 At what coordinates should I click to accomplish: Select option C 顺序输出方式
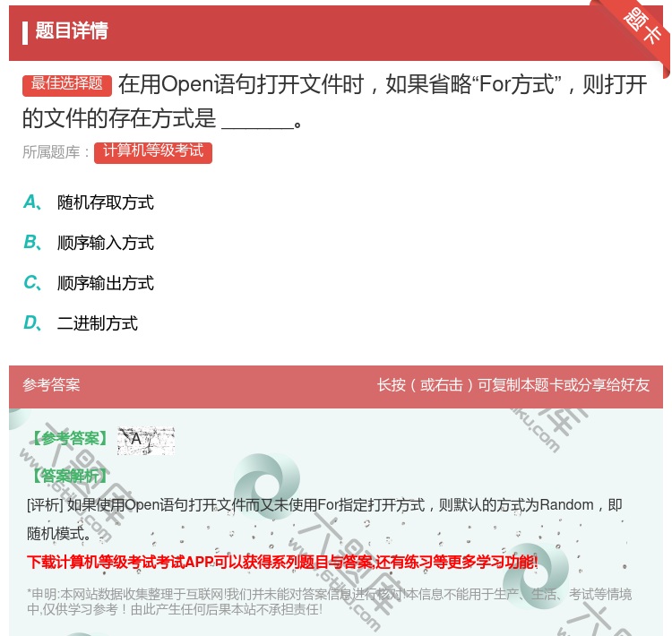pos(106,283)
